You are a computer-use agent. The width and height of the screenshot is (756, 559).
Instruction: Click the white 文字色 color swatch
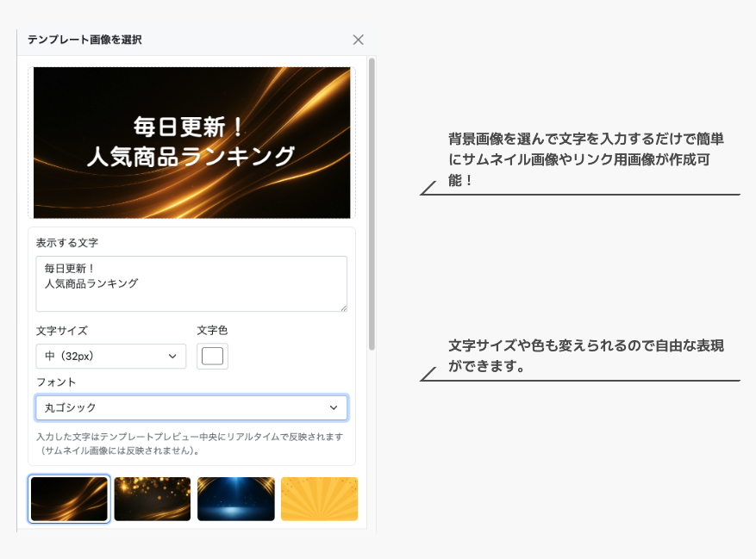[x=212, y=356]
